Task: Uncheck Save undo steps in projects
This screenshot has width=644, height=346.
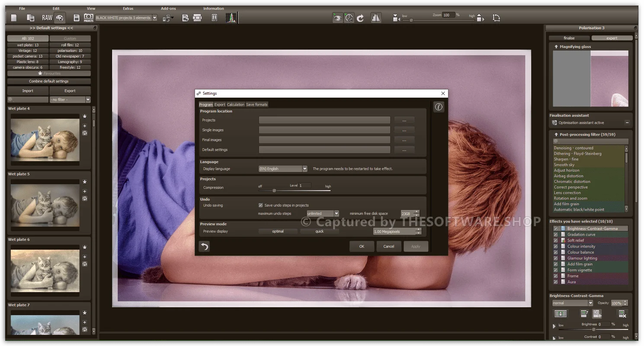Action: point(260,205)
